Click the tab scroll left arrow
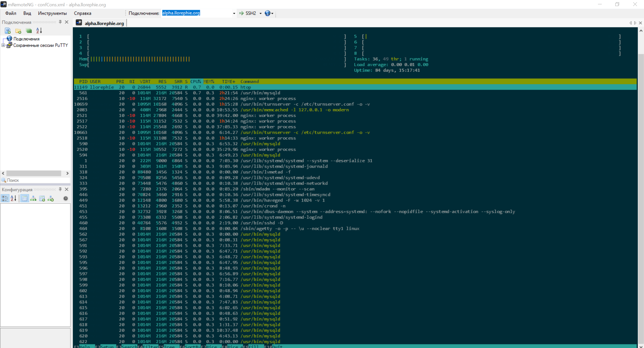The height and width of the screenshot is (348, 644). point(630,23)
